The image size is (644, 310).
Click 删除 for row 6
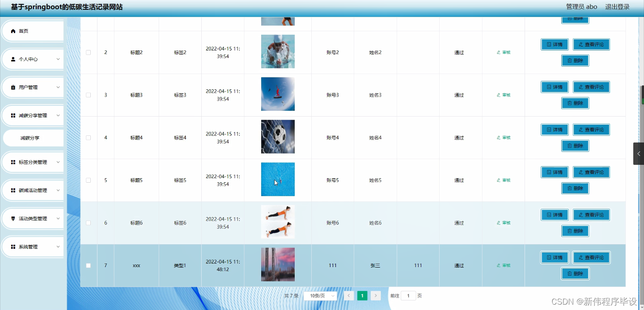tap(575, 231)
